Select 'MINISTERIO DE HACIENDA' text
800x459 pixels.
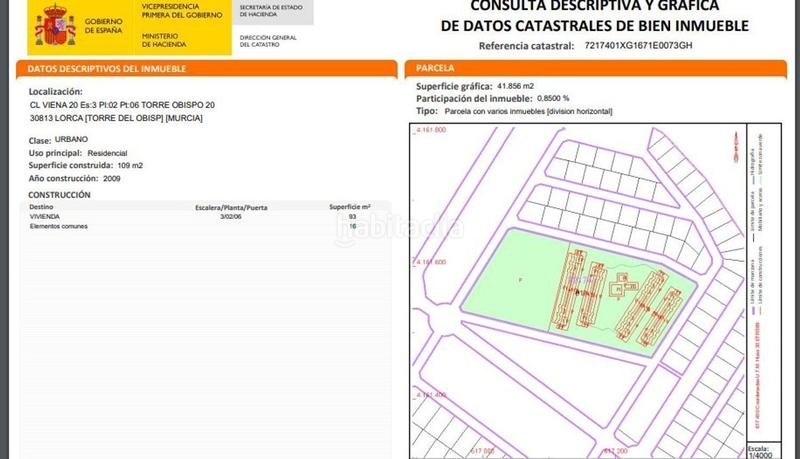(164, 40)
